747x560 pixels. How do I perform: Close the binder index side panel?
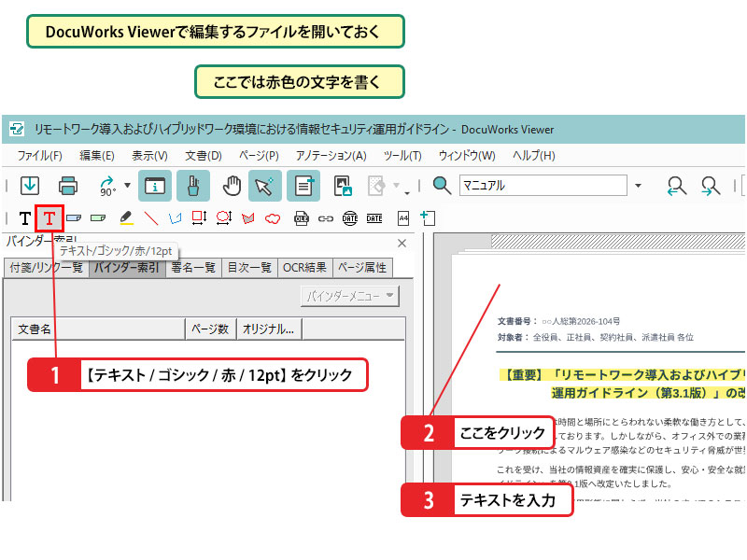click(x=402, y=244)
